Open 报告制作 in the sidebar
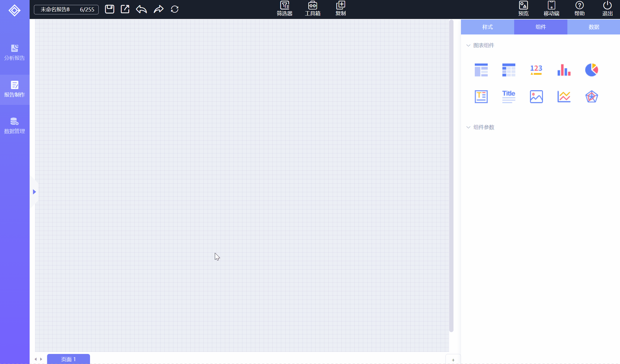 coord(15,89)
